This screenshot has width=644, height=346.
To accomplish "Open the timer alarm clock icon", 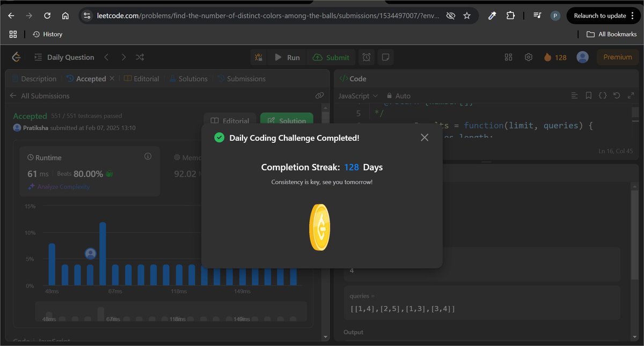I will point(367,57).
